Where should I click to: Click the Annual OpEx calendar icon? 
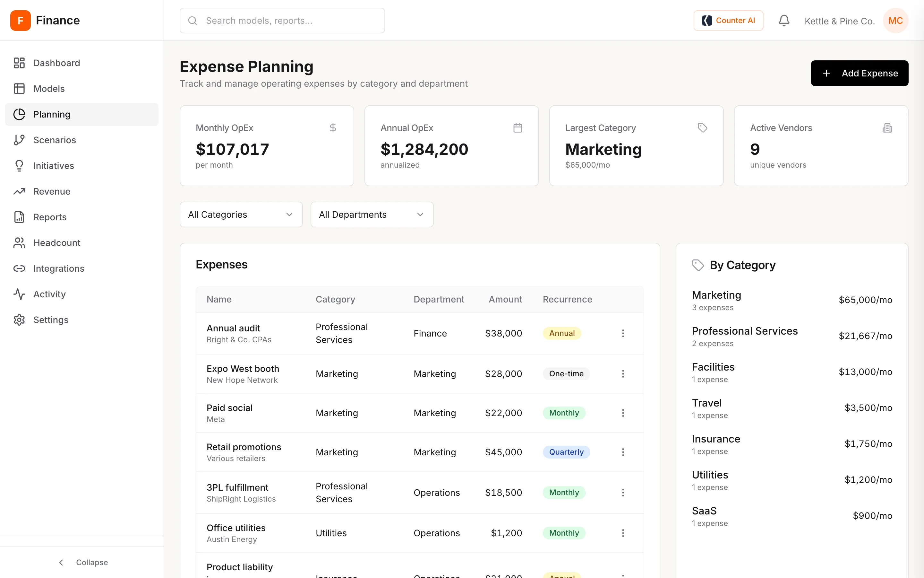coord(518,128)
